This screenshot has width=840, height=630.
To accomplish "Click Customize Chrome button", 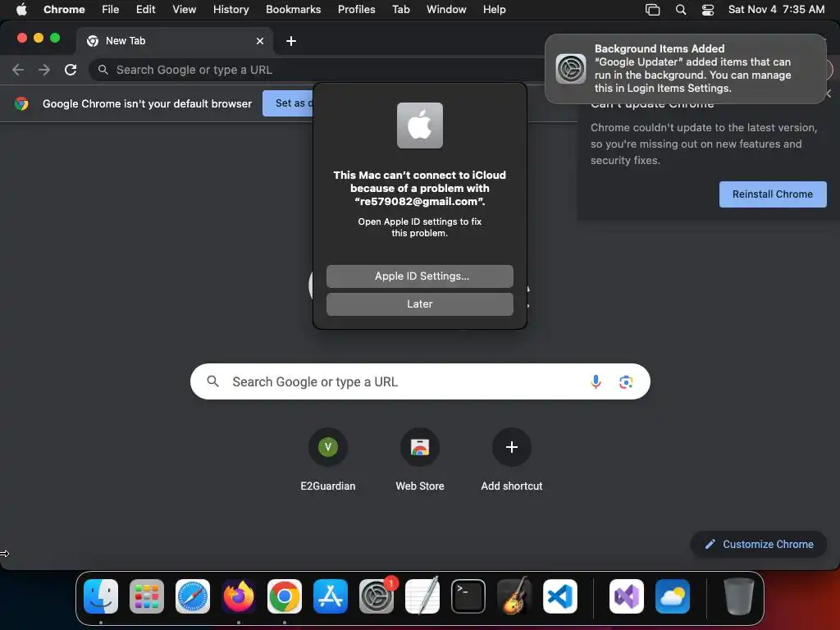I will [x=759, y=544].
